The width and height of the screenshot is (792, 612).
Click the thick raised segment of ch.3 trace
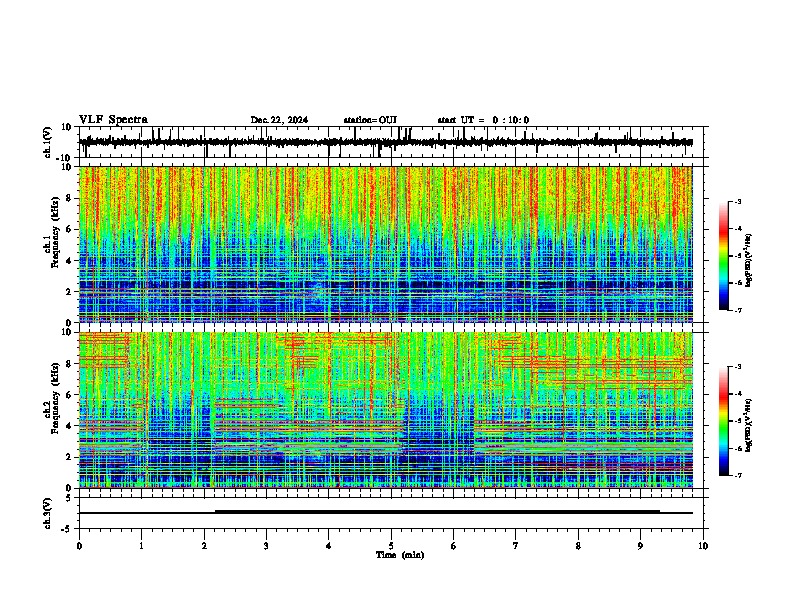pos(437,512)
